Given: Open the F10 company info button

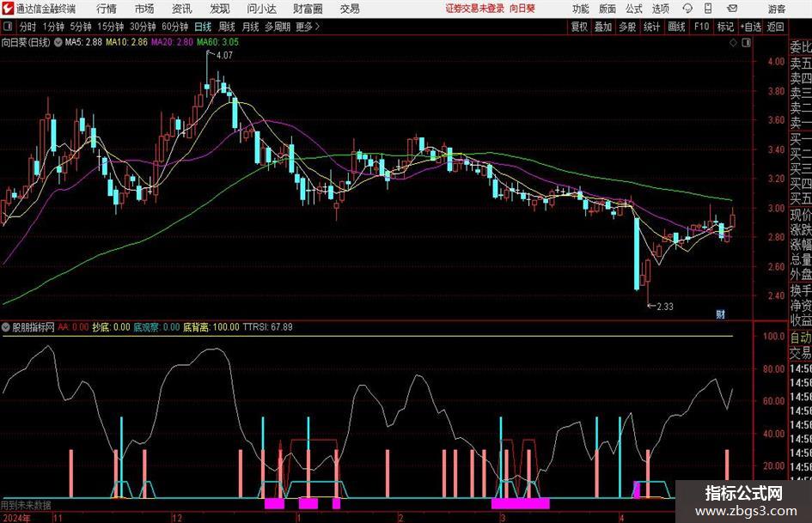Looking at the screenshot, I should point(701,27).
